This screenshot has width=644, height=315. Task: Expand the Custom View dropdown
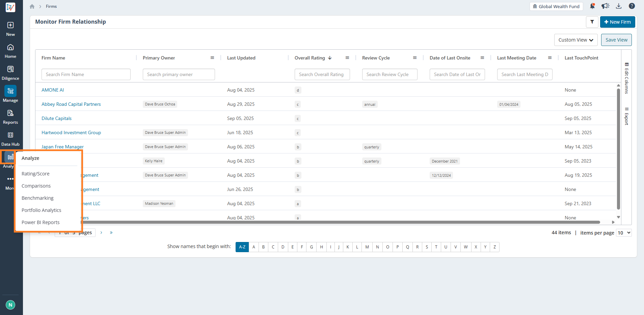coord(576,40)
